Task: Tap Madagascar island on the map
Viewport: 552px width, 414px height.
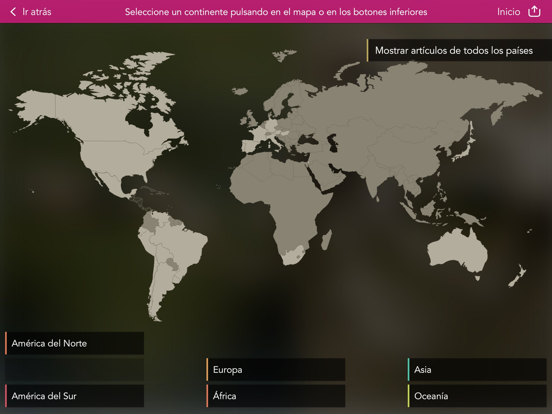Action: 326,240
